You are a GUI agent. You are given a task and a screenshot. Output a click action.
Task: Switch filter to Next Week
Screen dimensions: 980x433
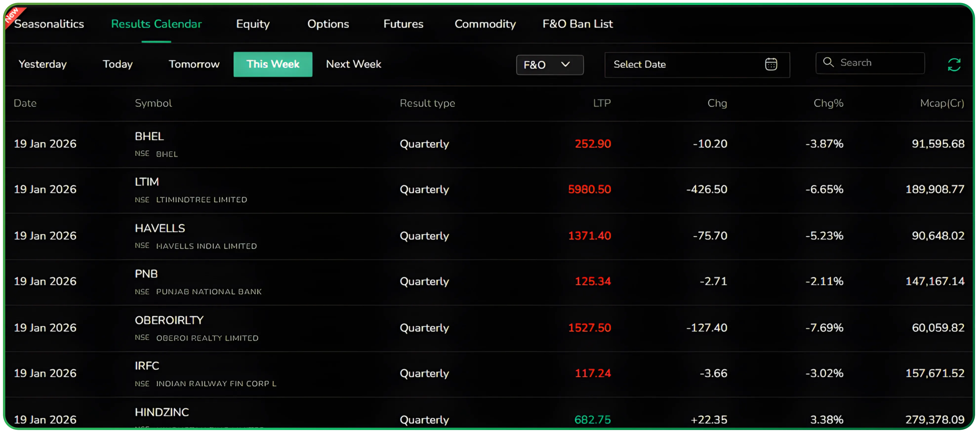pyautogui.click(x=353, y=64)
